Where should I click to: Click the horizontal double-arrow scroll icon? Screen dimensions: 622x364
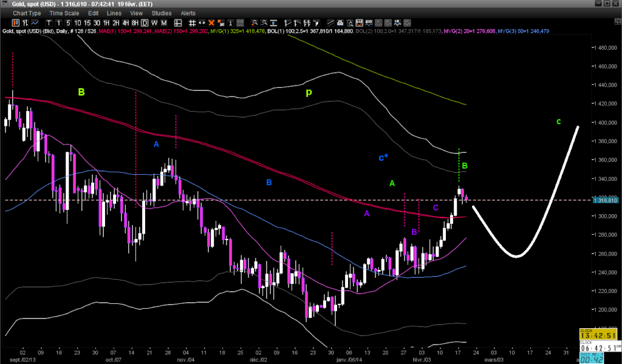point(202,23)
